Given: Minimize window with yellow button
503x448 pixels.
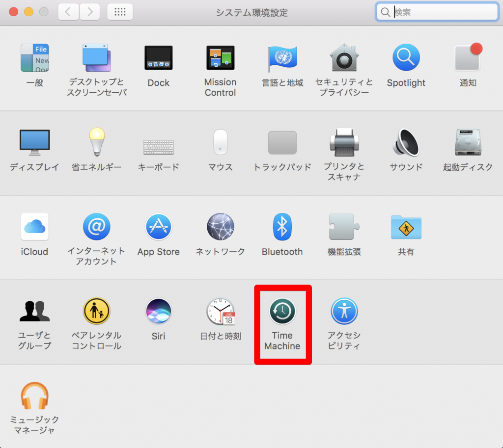Looking at the screenshot, I should click(x=28, y=12).
